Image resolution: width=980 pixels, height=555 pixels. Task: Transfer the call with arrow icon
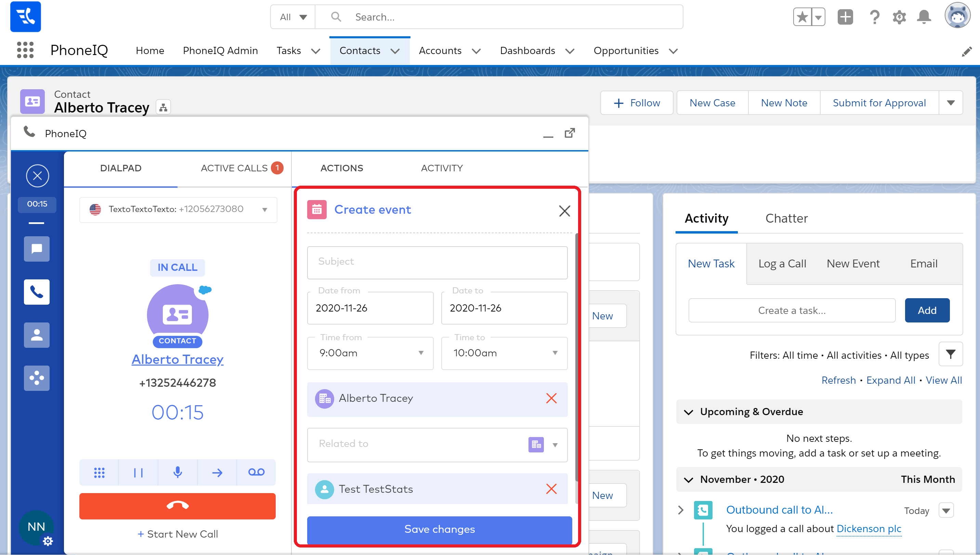(217, 473)
